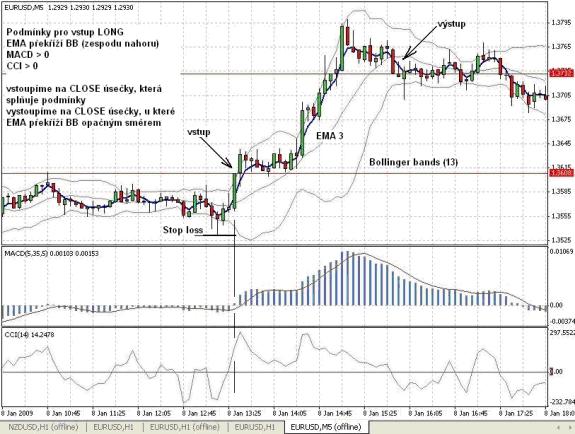Click the '8 Jan 12:05' time axis label

pyautogui.click(x=154, y=413)
